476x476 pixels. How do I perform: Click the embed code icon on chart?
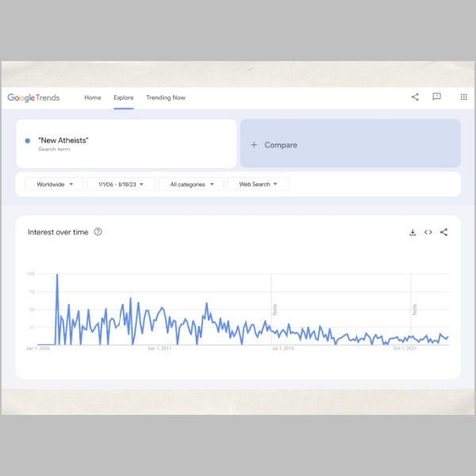(x=428, y=232)
